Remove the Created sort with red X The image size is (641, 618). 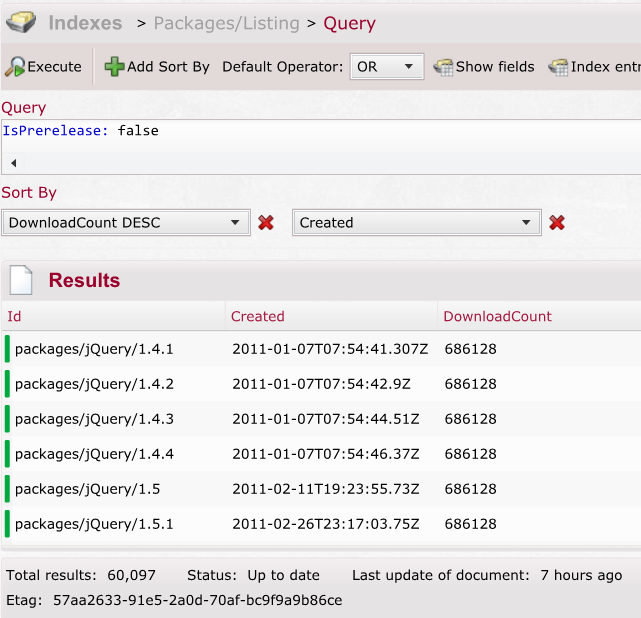coord(557,223)
